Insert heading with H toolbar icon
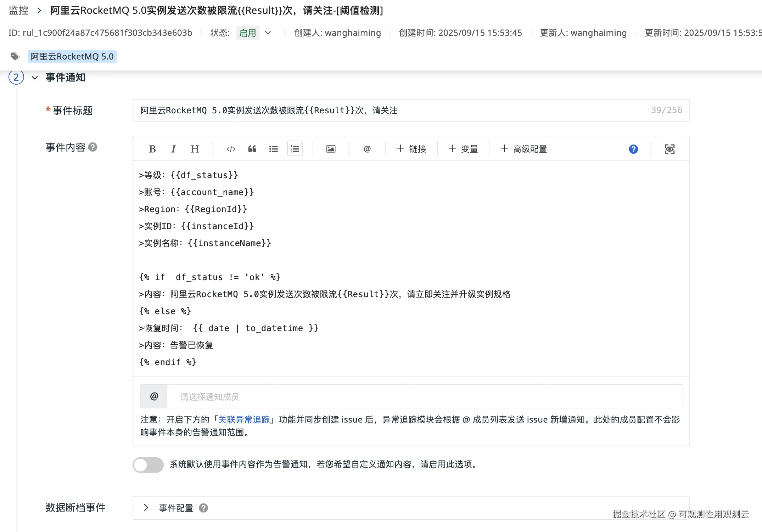Viewport: 762px width, 532px height. pos(195,149)
